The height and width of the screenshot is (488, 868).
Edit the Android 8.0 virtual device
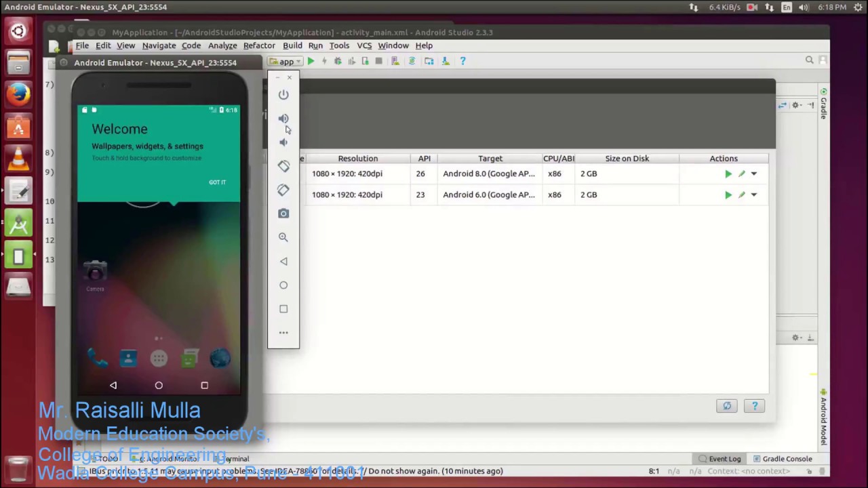[741, 174]
